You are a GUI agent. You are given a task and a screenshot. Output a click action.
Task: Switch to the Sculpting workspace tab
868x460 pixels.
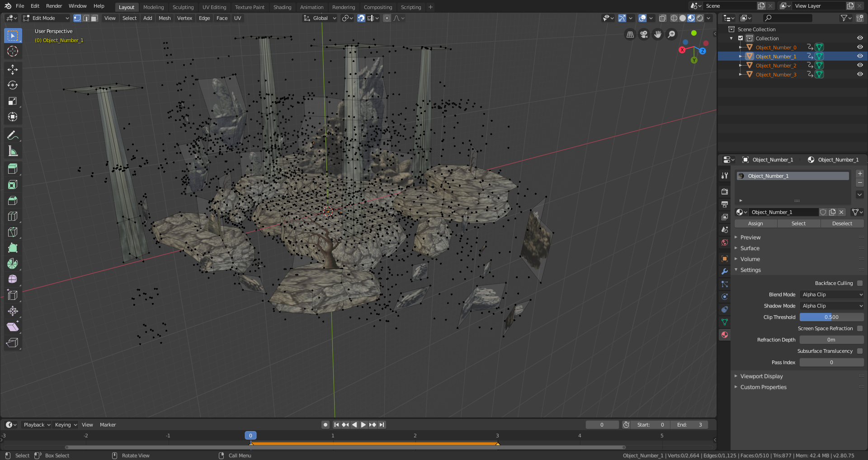(x=183, y=7)
